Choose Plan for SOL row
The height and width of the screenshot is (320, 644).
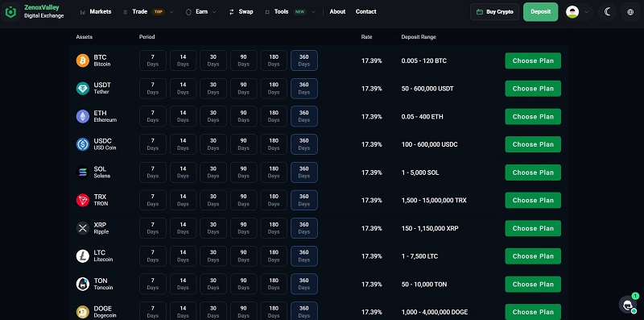[x=533, y=172]
